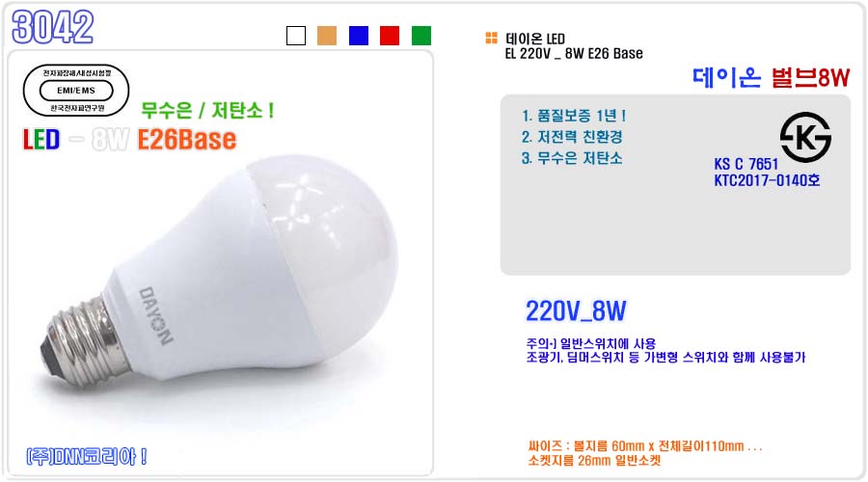Click the KS certification mark logo
This screenshot has width=868, height=482.
click(x=805, y=137)
